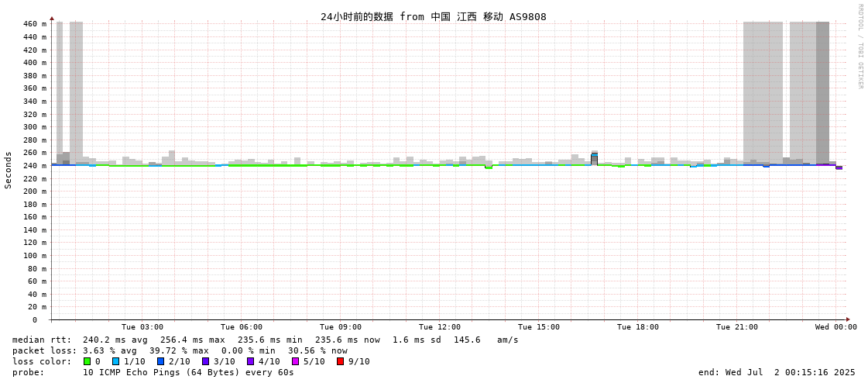This screenshot has height=383, width=868.
Task: Click the 'Tue 12:00' time axis label
Action: tap(440, 327)
